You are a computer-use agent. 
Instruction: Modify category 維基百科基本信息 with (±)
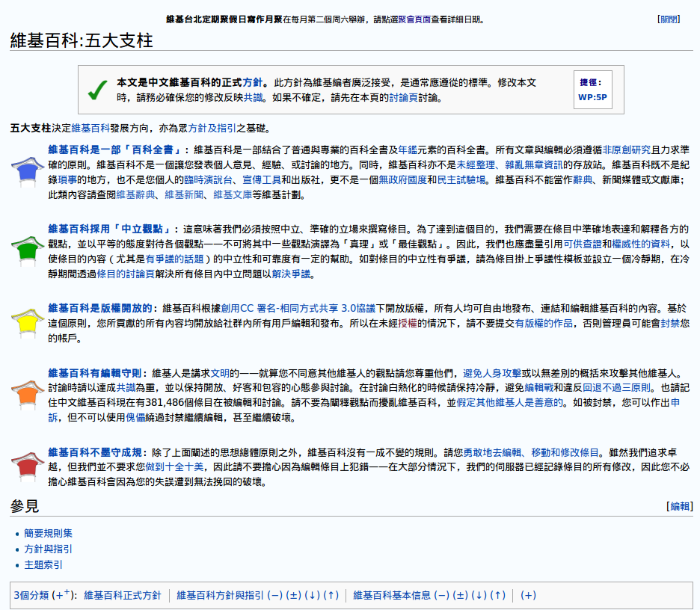coord(460,595)
